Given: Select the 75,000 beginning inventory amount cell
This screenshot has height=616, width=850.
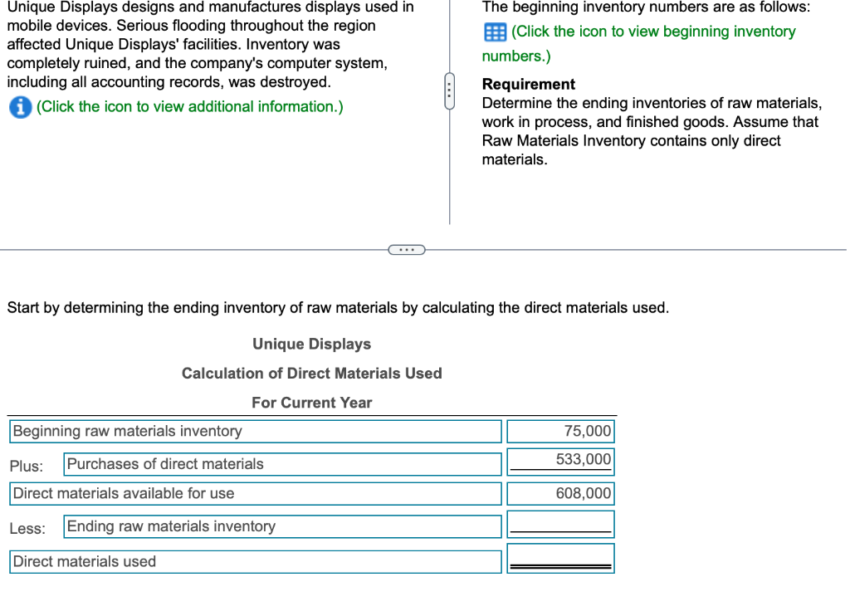Looking at the screenshot, I should (560, 431).
